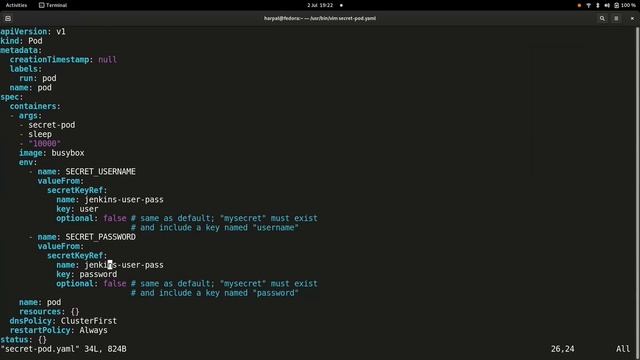This screenshot has width=640, height=360.
Task: Open the Activities overview
Action: point(16,5)
